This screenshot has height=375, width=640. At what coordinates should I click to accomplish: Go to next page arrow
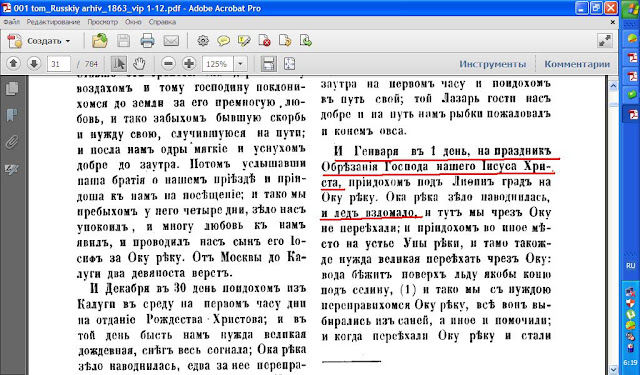[34, 64]
